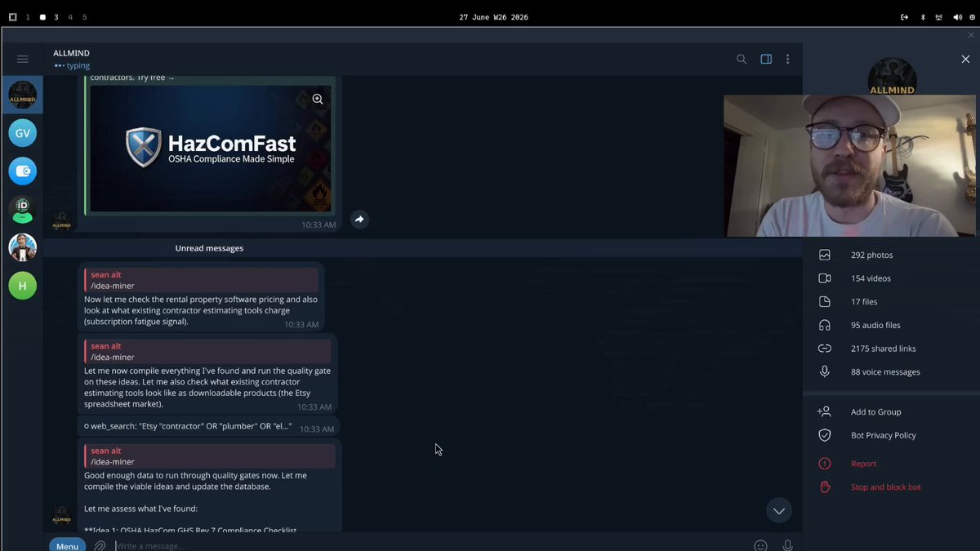
Task: Attach a file with the paperclip icon
Action: [x=100, y=545]
